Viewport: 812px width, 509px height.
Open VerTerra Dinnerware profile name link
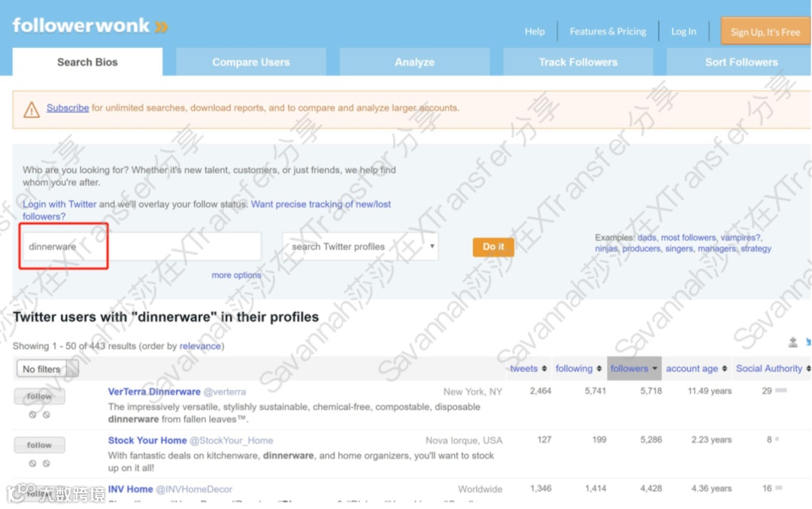154,392
